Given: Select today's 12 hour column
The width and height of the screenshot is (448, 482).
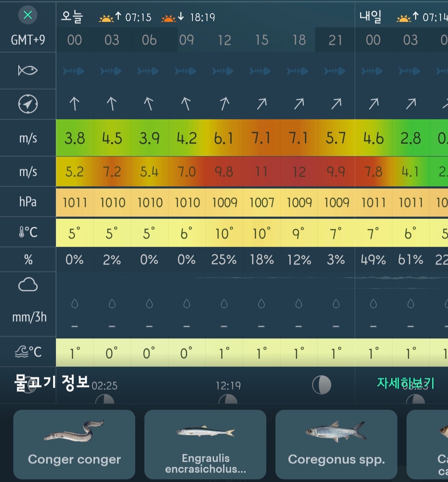Looking at the screenshot, I should 224,40.
